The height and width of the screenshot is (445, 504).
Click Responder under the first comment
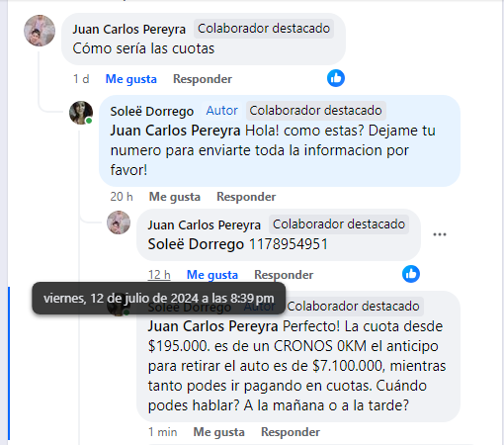203,79
